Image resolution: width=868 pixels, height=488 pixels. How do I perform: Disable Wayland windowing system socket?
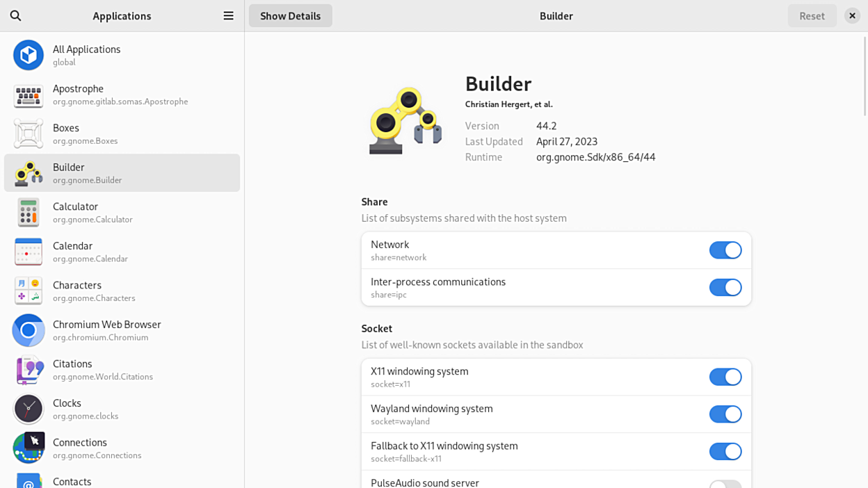[725, 414]
